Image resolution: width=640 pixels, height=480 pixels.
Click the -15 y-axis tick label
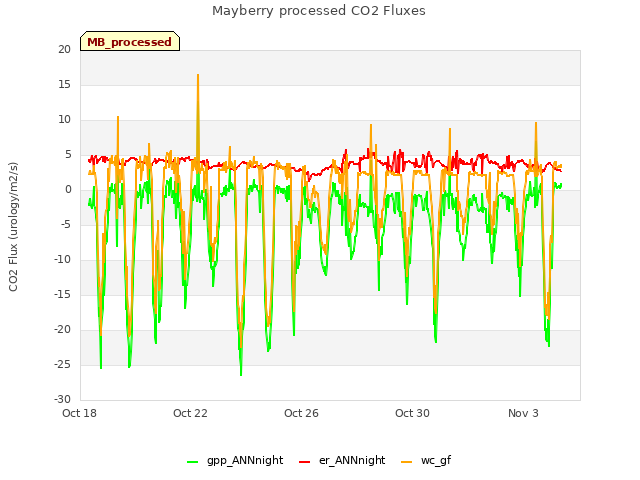point(62,294)
